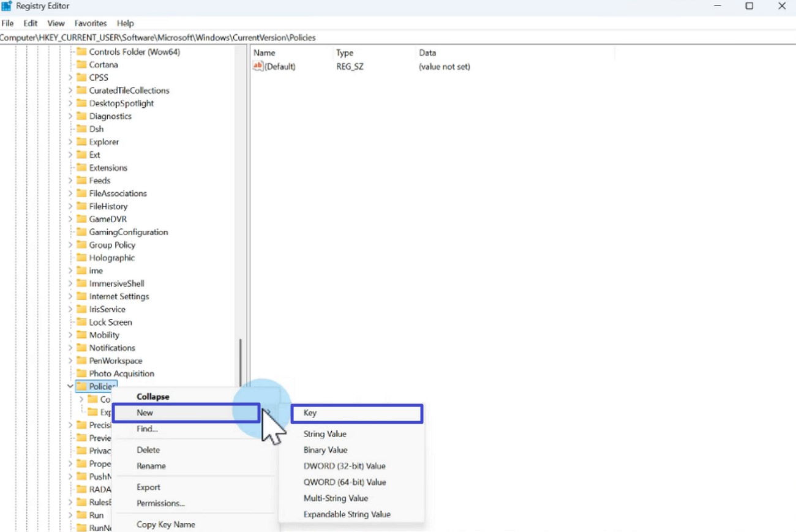Click the Feeds key folder icon

click(x=81, y=181)
